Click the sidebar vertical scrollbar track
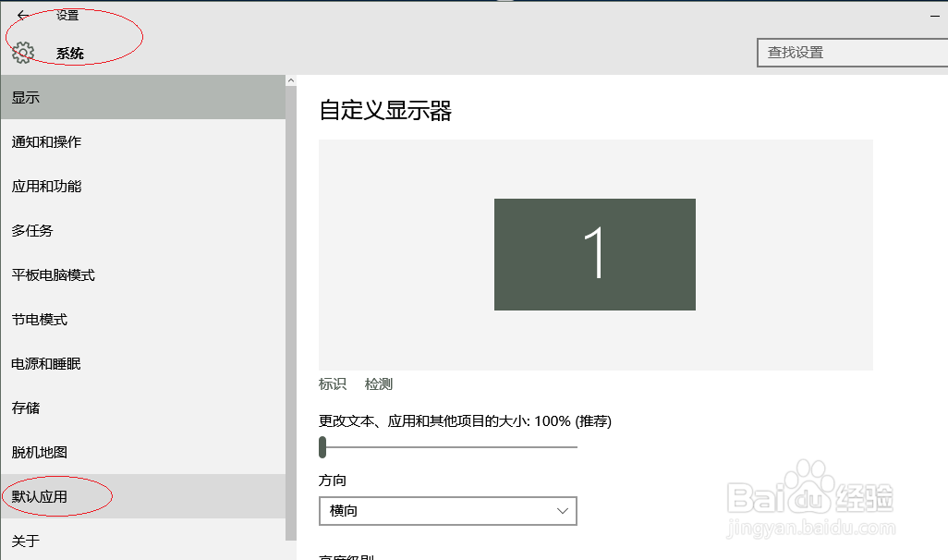The width and height of the screenshot is (948, 560). pyautogui.click(x=291, y=313)
